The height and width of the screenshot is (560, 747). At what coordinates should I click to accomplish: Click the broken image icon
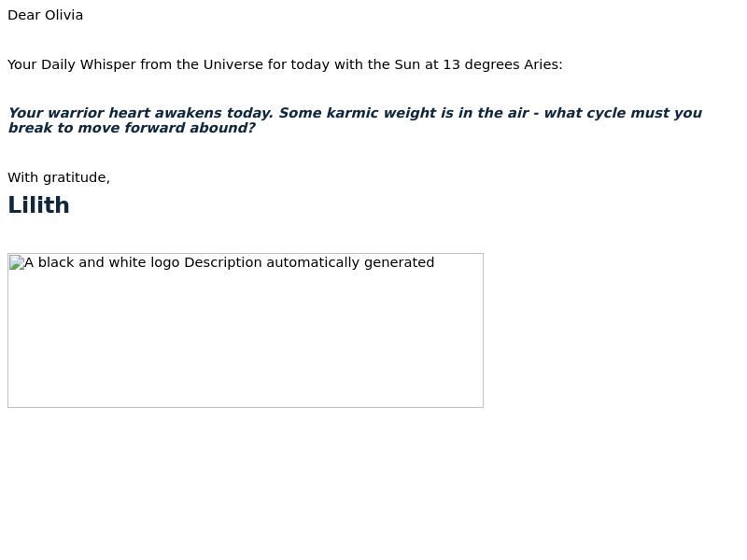point(17,263)
